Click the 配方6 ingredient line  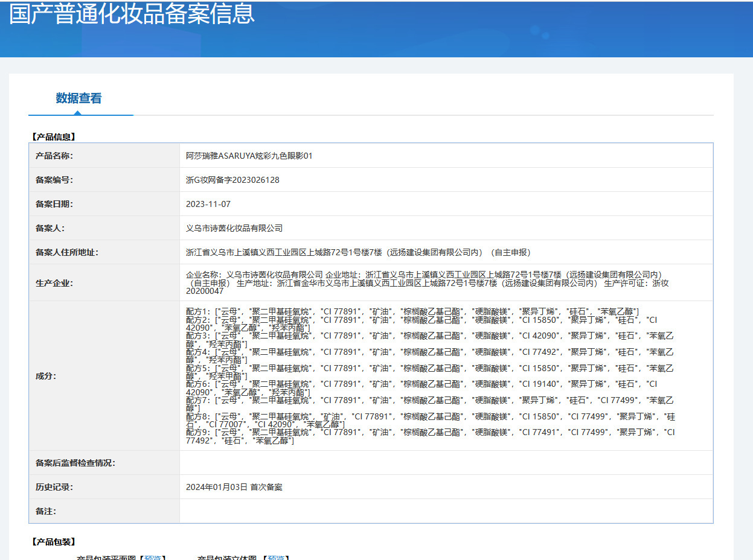click(x=421, y=389)
